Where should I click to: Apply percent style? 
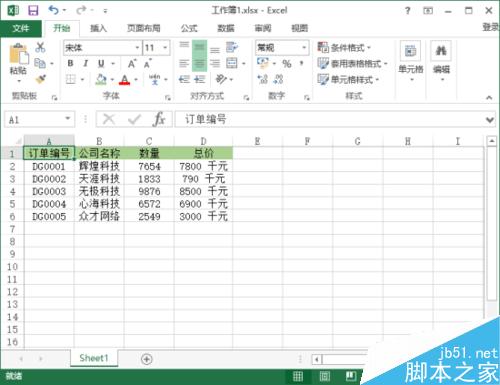(x=287, y=63)
